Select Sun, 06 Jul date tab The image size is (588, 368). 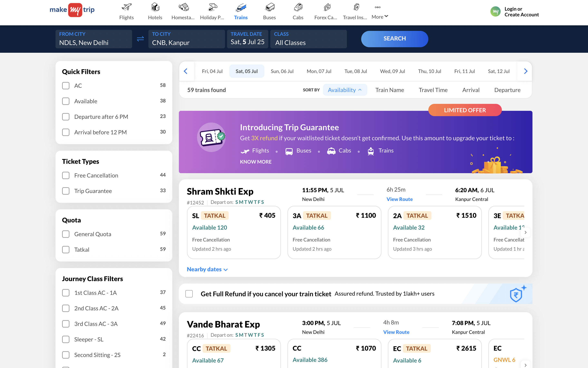point(282,71)
